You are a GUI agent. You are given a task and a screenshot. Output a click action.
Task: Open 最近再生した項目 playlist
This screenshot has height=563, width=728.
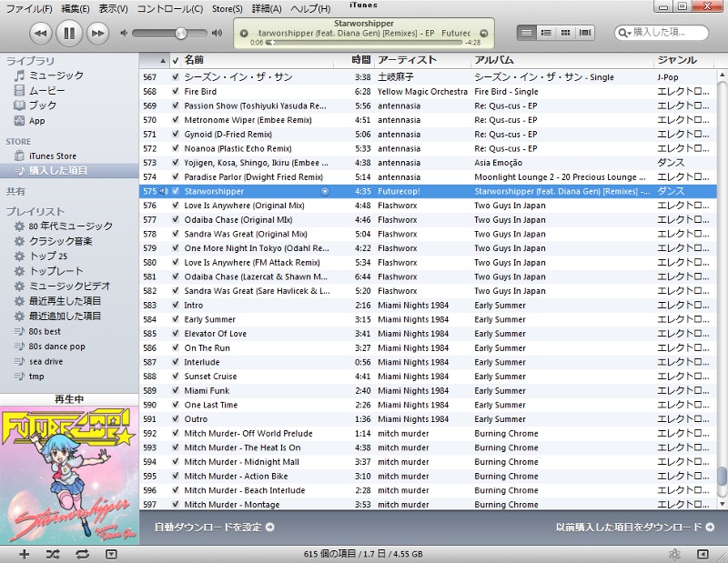[x=57, y=301]
